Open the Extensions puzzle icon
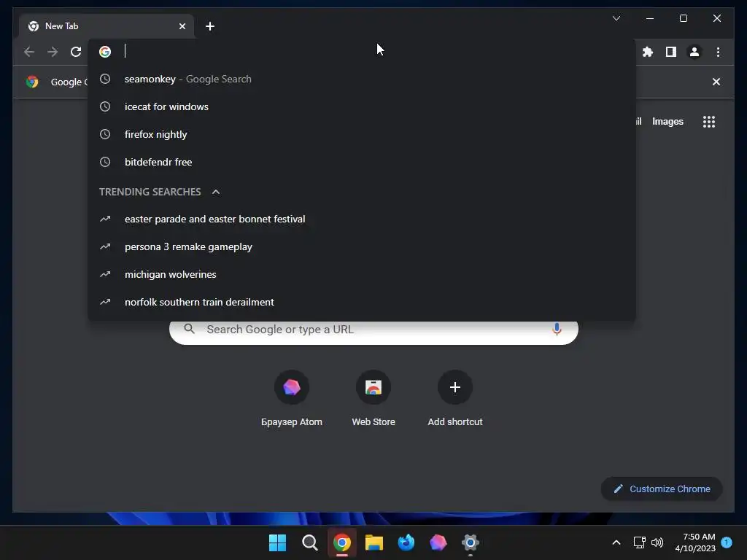 click(x=648, y=52)
